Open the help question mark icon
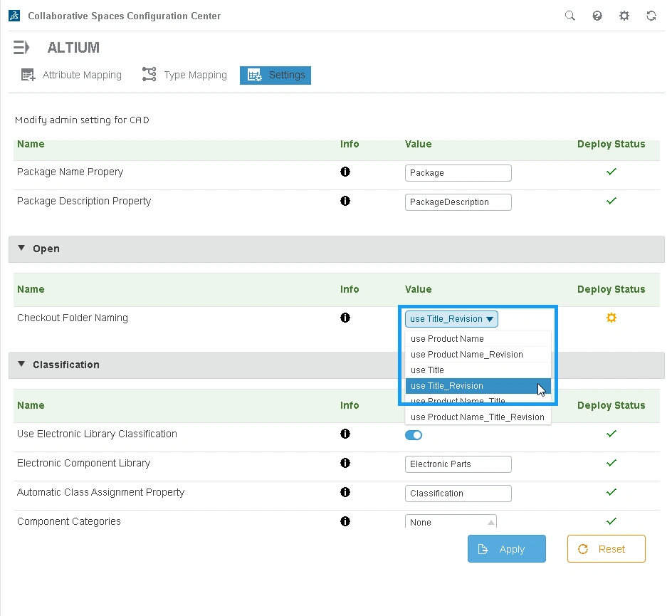The height and width of the screenshot is (616, 672). [597, 16]
